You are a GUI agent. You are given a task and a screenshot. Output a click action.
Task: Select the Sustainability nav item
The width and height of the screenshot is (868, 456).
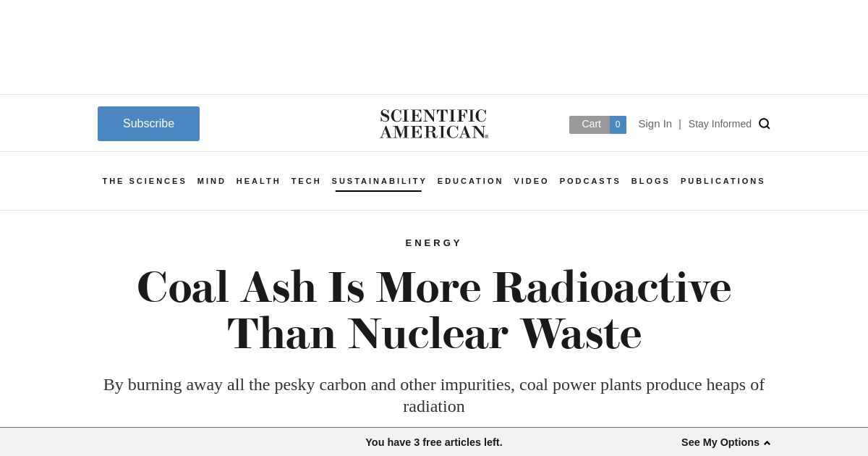[379, 181]
